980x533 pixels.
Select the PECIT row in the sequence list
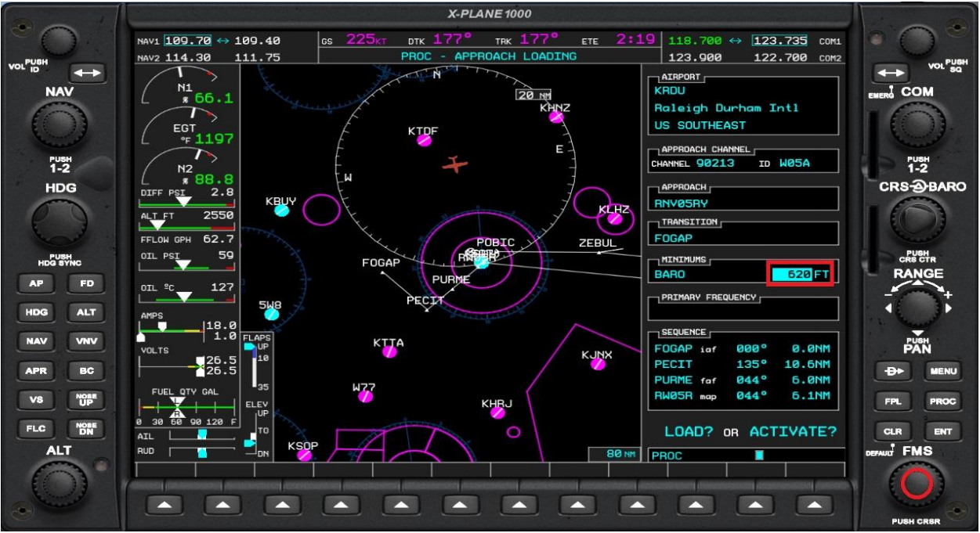tap(742, 365)
